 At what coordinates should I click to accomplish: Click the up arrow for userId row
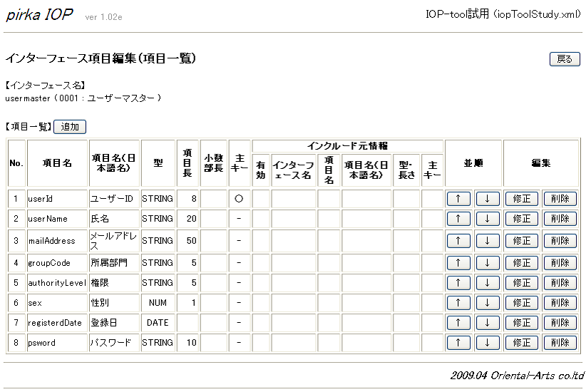tap(458, 199)
